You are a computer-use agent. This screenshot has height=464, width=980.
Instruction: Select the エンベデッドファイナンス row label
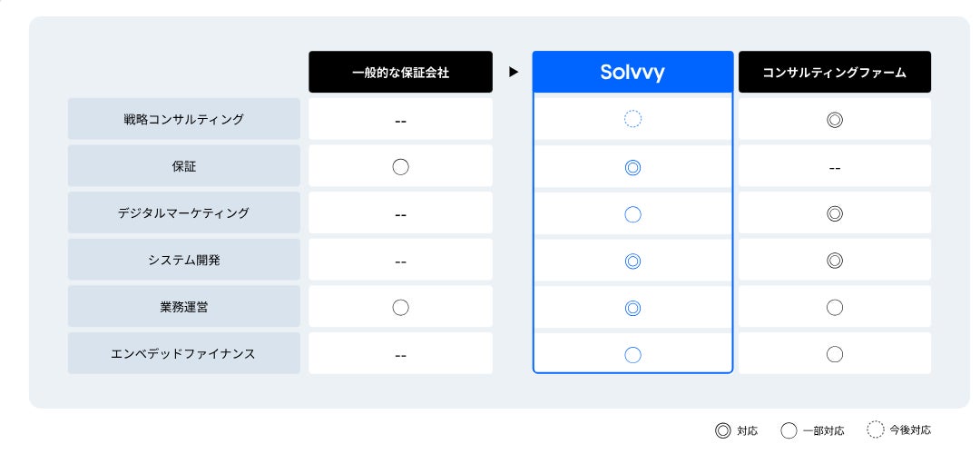tap(184, 354)
